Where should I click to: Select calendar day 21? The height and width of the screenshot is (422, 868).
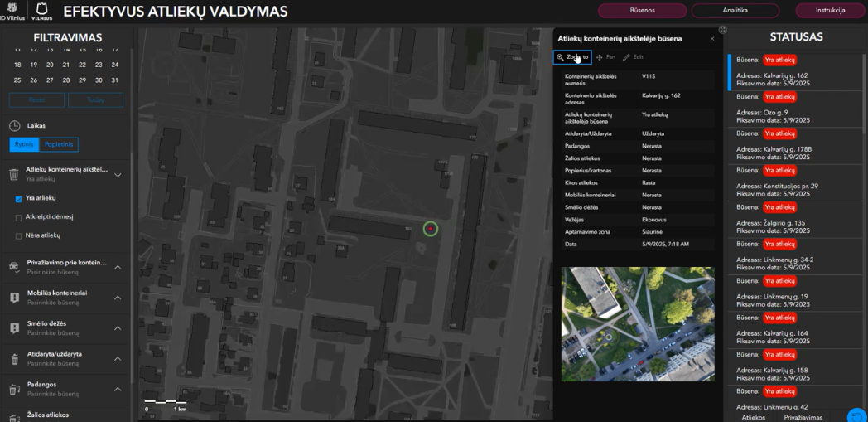coord(66,65)
